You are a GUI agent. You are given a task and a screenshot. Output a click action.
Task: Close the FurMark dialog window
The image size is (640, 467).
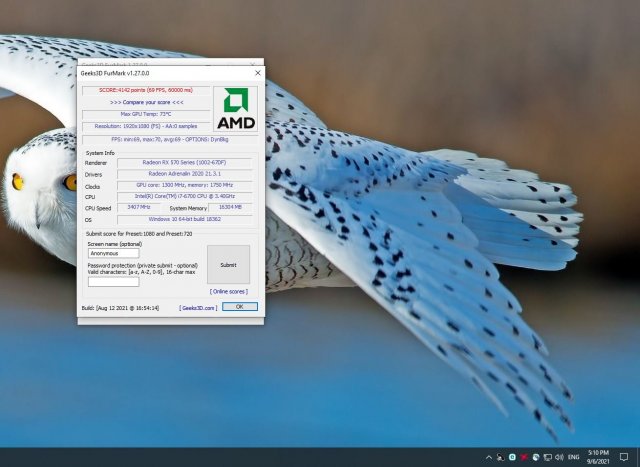point(257,73)
